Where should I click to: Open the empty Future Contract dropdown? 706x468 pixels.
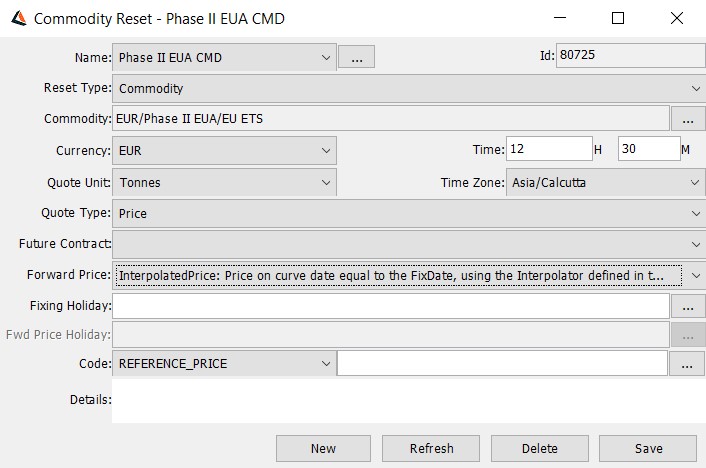(x=408, y=245)
